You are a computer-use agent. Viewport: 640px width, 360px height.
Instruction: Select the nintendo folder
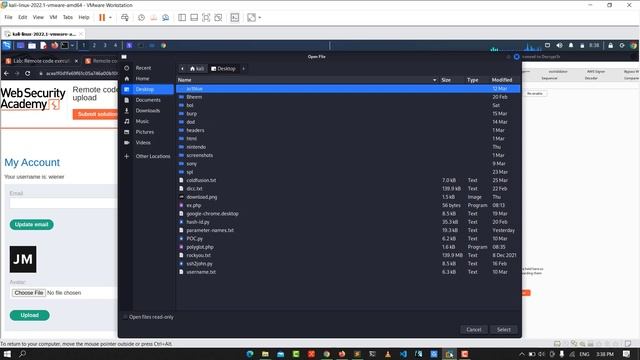(348, 147)
